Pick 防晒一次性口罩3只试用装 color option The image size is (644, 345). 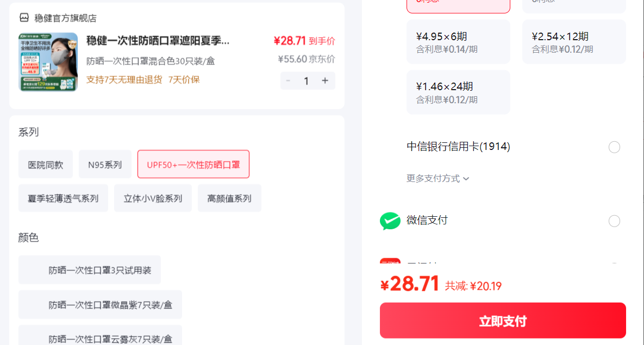90,270
